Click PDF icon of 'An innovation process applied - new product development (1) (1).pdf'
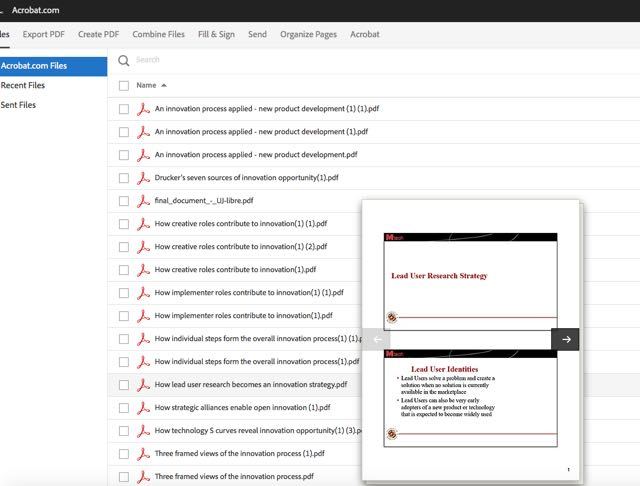 pyautogui.click(x=143, y=109)
